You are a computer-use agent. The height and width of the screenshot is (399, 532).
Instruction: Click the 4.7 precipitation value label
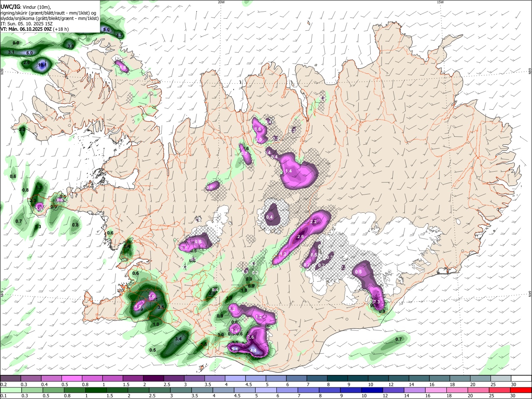(x=119, y=36)
